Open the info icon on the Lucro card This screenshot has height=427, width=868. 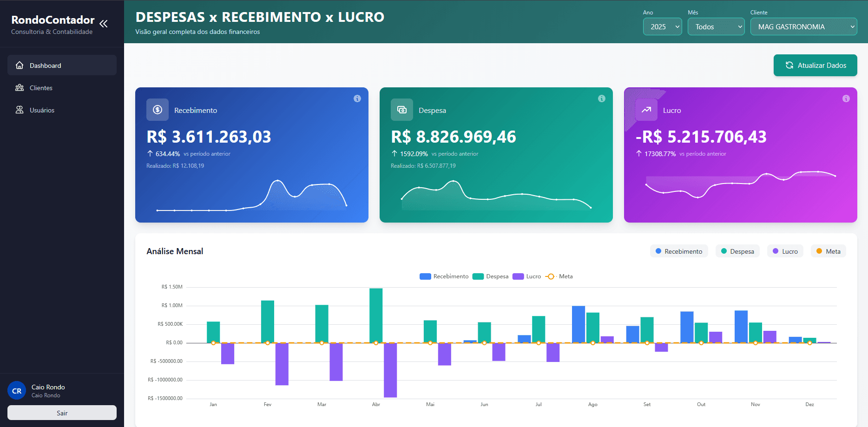pyautogui.click(x=846, y=99)
